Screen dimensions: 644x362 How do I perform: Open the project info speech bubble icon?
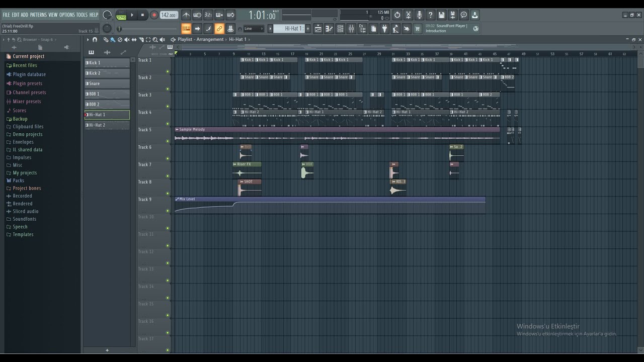click(x=463, y=15)
